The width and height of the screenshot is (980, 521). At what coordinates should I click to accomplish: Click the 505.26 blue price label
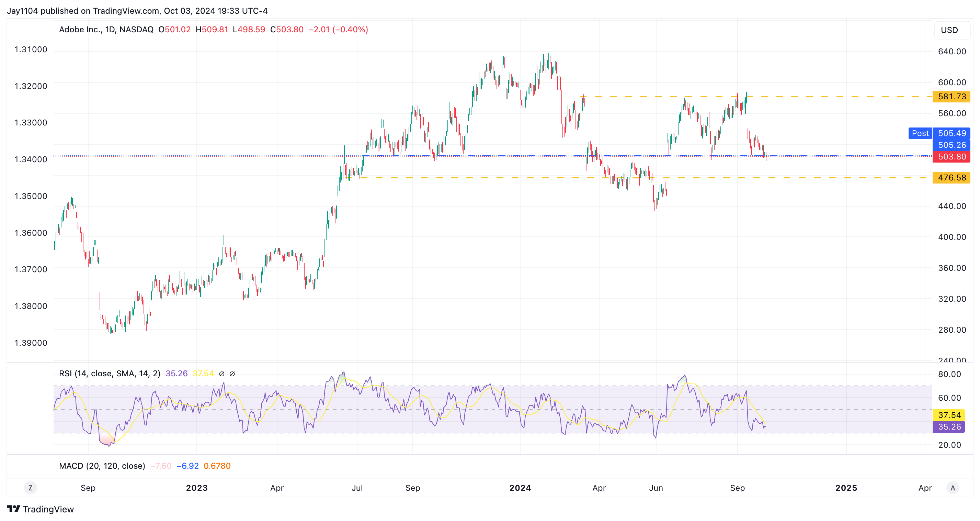pos(951,145)
